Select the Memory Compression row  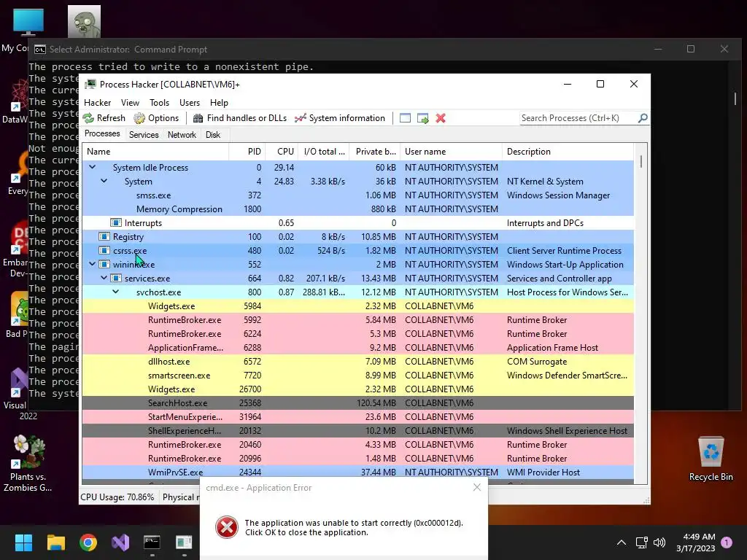point(357,209)
